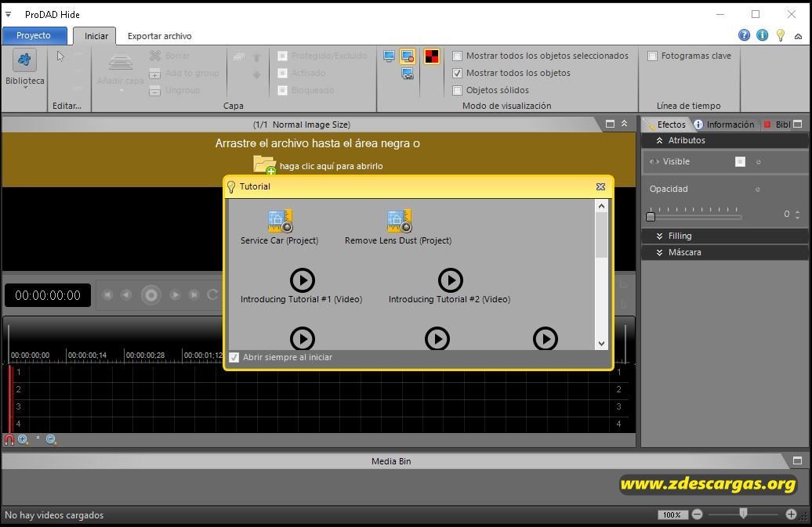
Task: Uncheck Abrir siempre al iniciar
Action: point(234,357)
